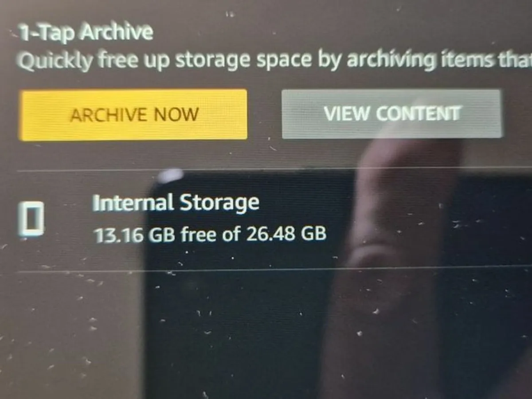This screenshot has height=399, width=532.
Task: Tap the Quickly free up storage description
Action: pos(274,61)
